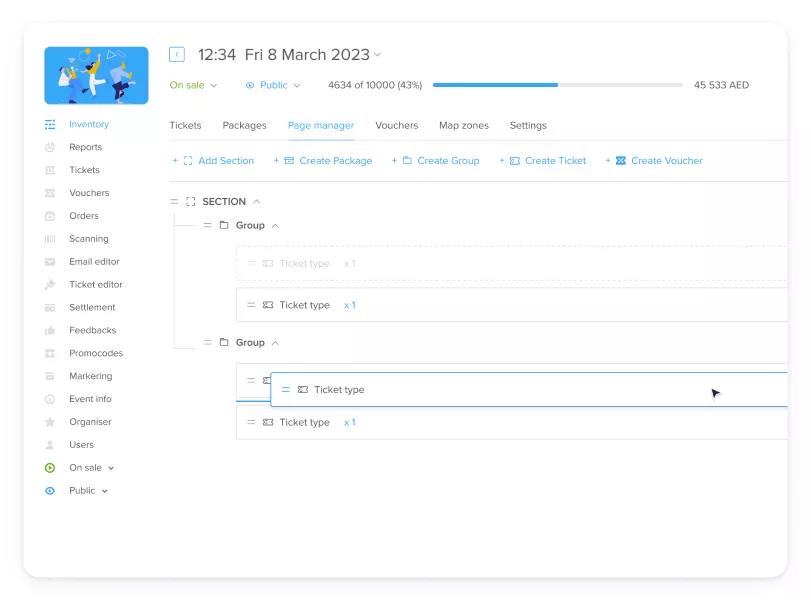811x600 pixels.
Task: Click the Feedbacks thumbs-up icon
Action: pyautogui.click(x=50, y=331)
